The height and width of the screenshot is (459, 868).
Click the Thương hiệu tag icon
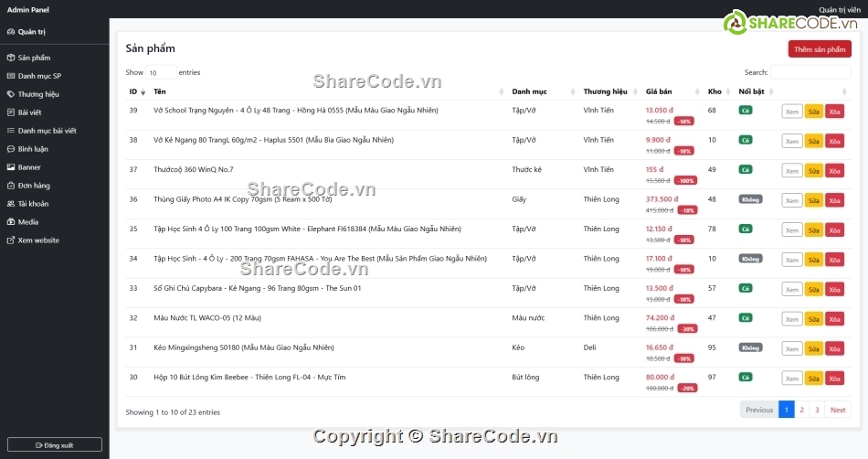pyautogui.click(x=11, y=94)
